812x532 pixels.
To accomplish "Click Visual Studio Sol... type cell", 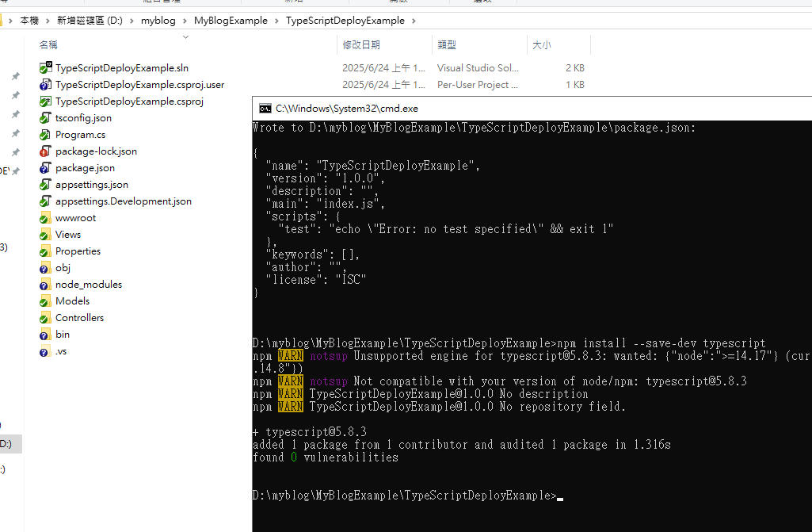I will tap(478, 68).
